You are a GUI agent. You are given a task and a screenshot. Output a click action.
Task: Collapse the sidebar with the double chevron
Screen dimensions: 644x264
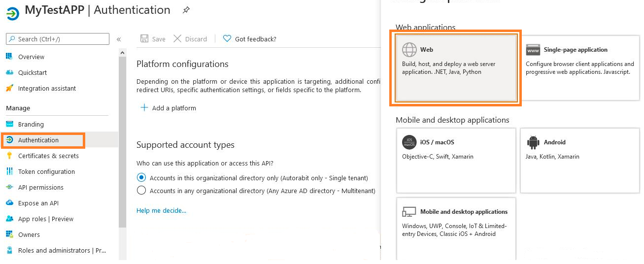tap(119, 39)
